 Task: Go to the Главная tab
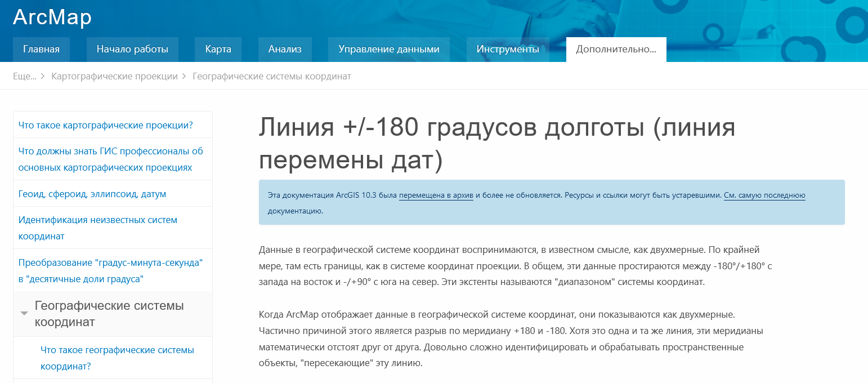(41, 50)
